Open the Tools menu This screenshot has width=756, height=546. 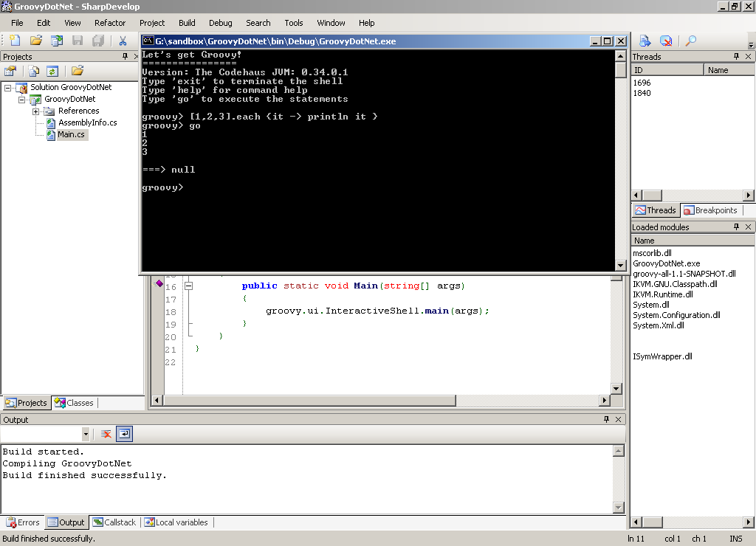294,23
